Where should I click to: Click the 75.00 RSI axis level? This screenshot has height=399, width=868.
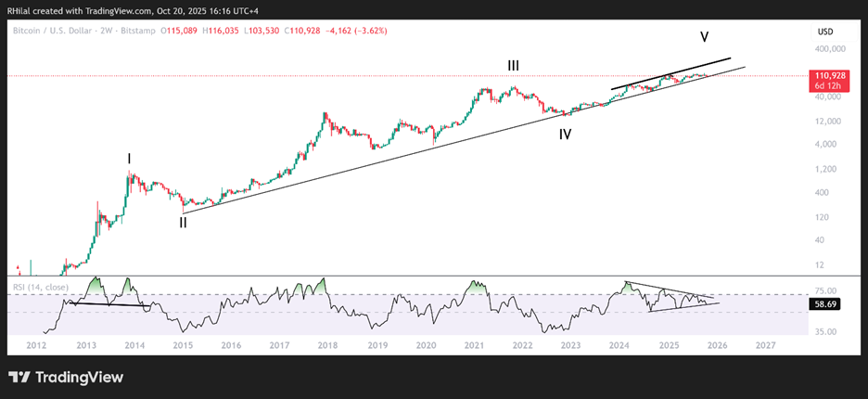coord(825,290)
